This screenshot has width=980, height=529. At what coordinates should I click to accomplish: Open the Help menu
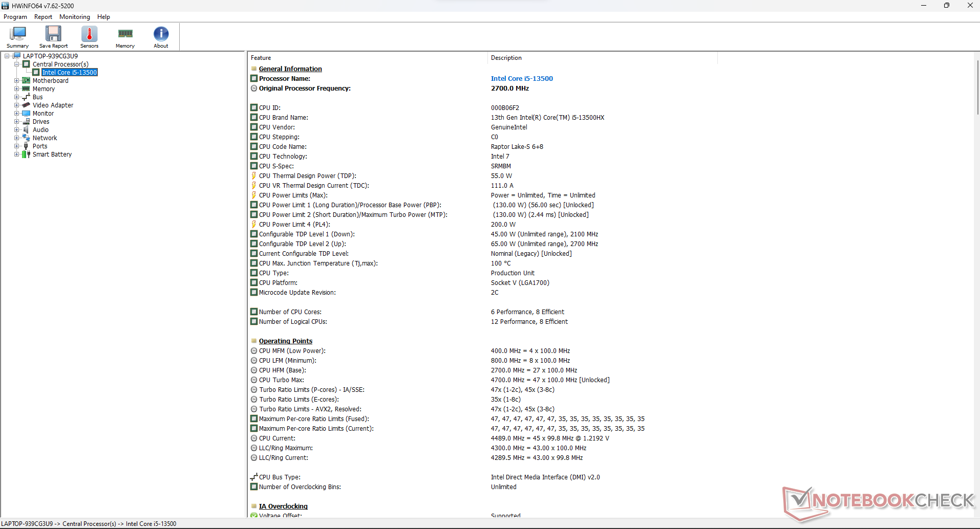(103, 17)
